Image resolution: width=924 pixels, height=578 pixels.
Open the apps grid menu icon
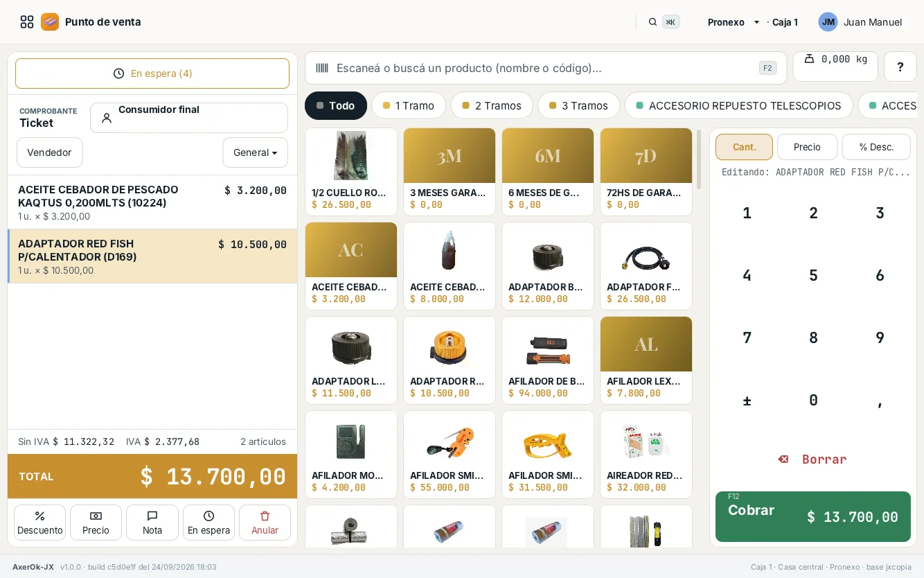coord(27,22)
